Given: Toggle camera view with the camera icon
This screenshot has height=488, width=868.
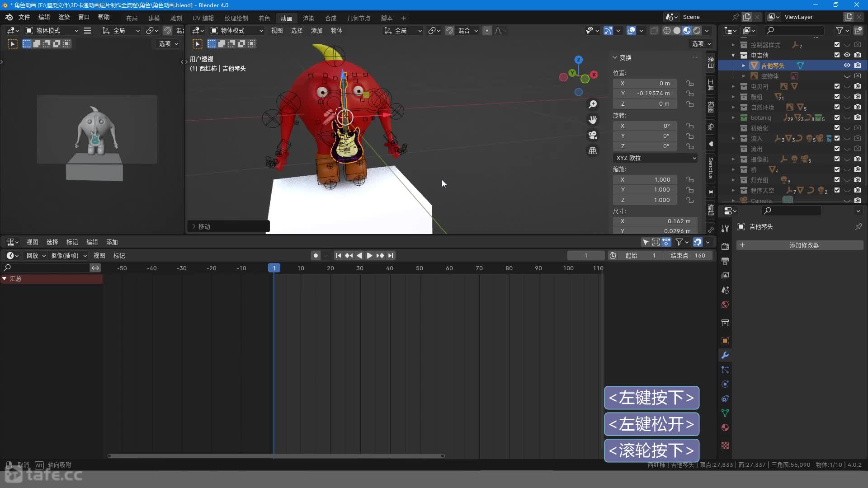Looking at the screenshot, I should pos(593,135).
